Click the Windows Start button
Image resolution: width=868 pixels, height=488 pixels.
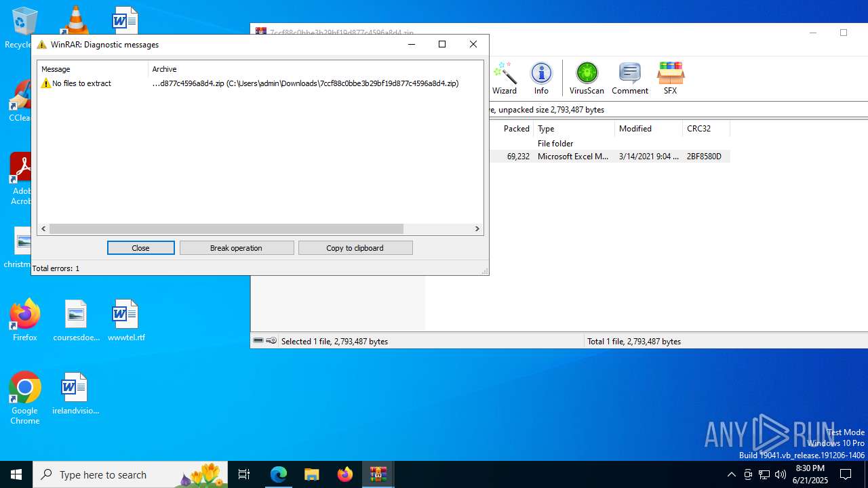click(16, 474)
